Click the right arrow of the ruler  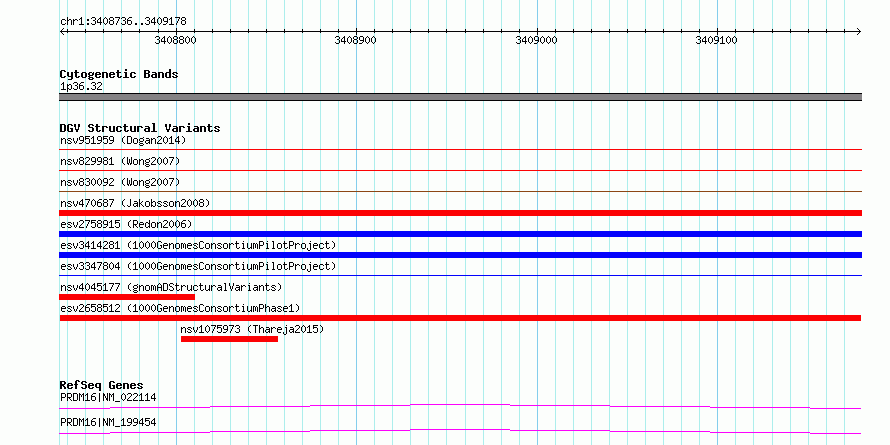(x=859, y=31)
